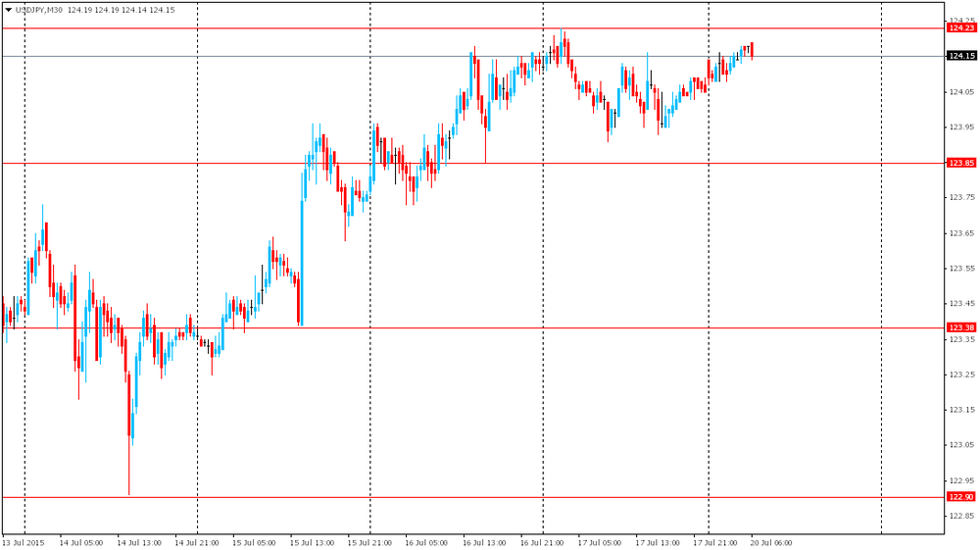980x550 pixels.
Task: Click the 14 Jul 13:00 time axis label
Action: pos(139,542)
